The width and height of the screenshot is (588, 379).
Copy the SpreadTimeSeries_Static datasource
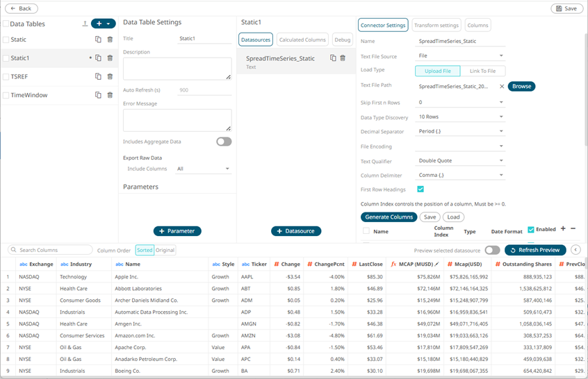(333, 58)
